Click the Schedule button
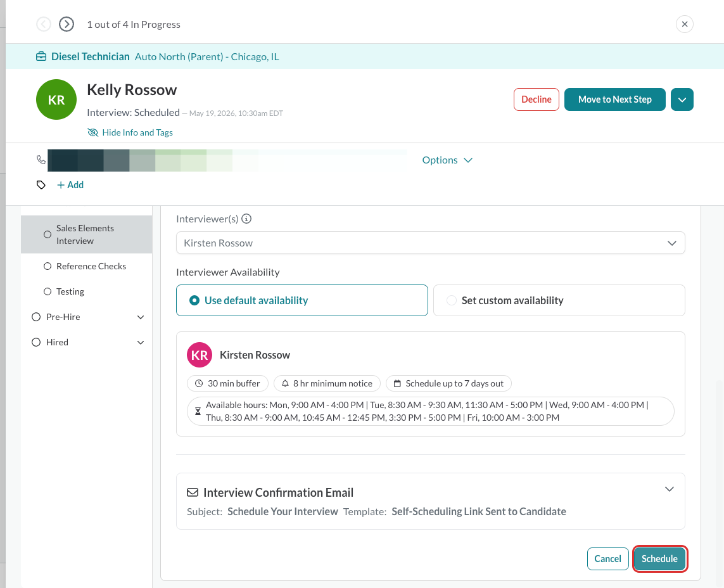 [x=659, y=558]
